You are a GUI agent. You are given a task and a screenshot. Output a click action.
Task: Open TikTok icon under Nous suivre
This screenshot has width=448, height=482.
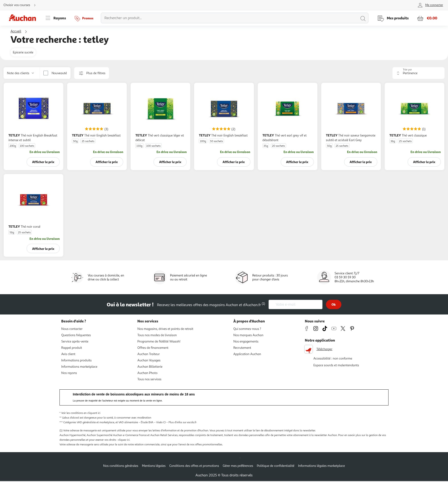click(x=325, y=328)
